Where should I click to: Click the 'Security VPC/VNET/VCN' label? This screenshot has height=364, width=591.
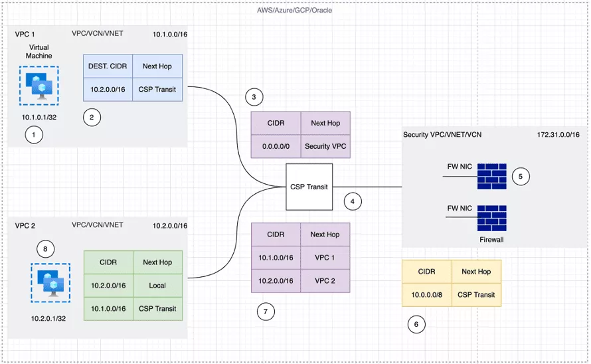[x=442, y=135]
